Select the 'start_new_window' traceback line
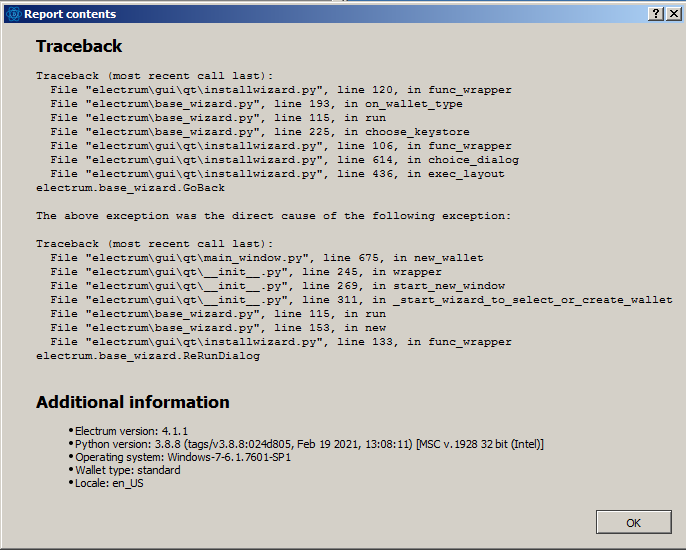 pos(277,286)
